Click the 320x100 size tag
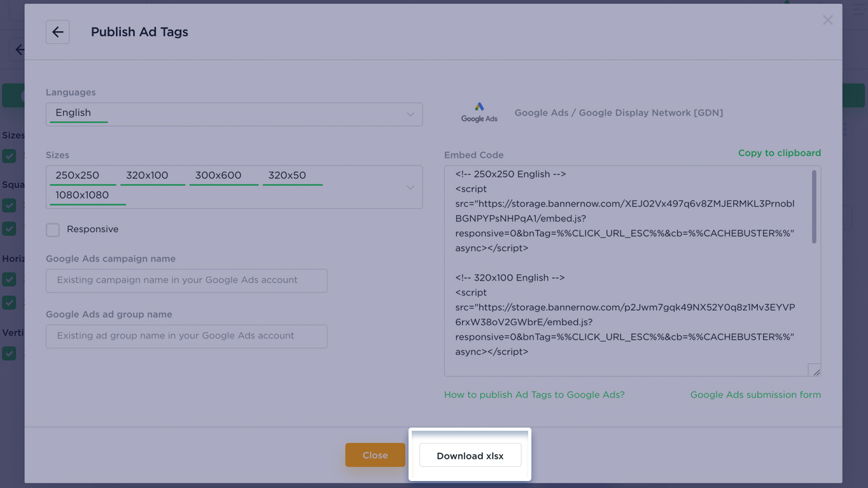Screen dimensions: 868x488 click(153, 176)
